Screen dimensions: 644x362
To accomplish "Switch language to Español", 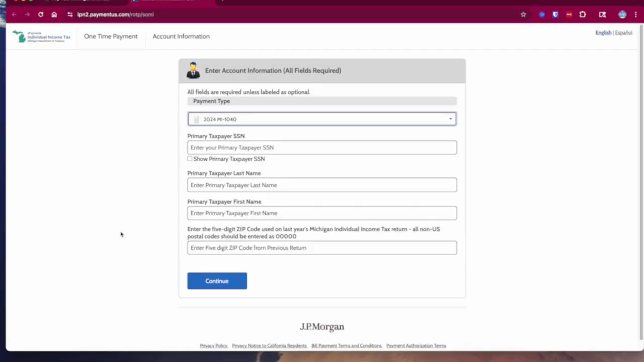I will pyautogui.click(x=624, y=33).
